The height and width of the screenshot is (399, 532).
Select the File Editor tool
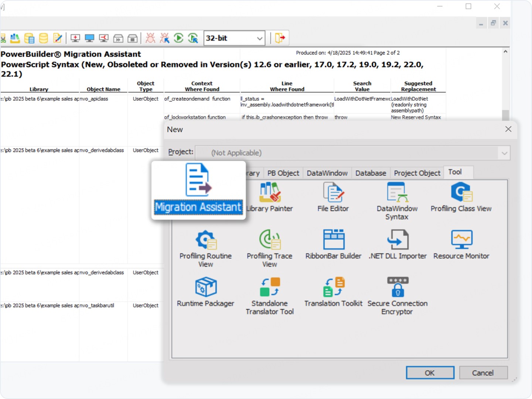(333, 197)
